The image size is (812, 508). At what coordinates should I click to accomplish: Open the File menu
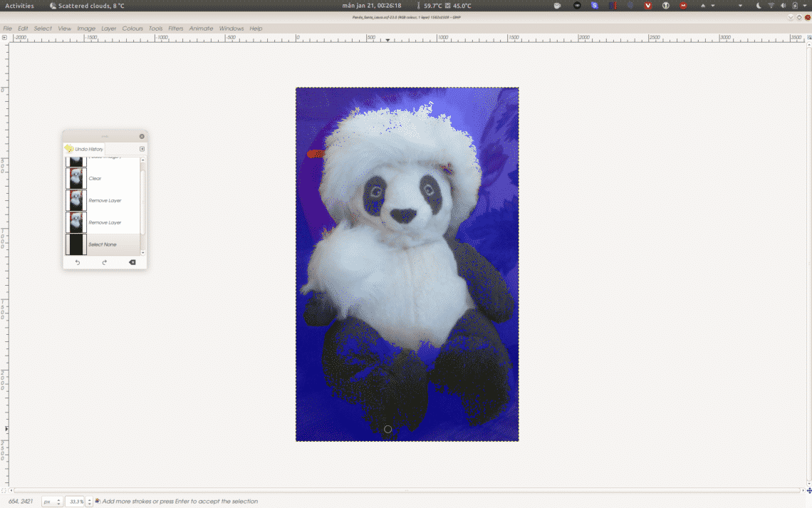pos(8,28)
